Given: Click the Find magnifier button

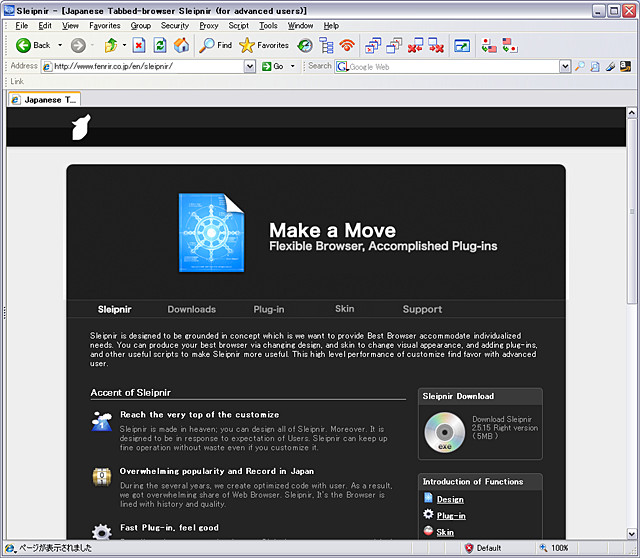Looking at the screenshot, I should [216, 45].
